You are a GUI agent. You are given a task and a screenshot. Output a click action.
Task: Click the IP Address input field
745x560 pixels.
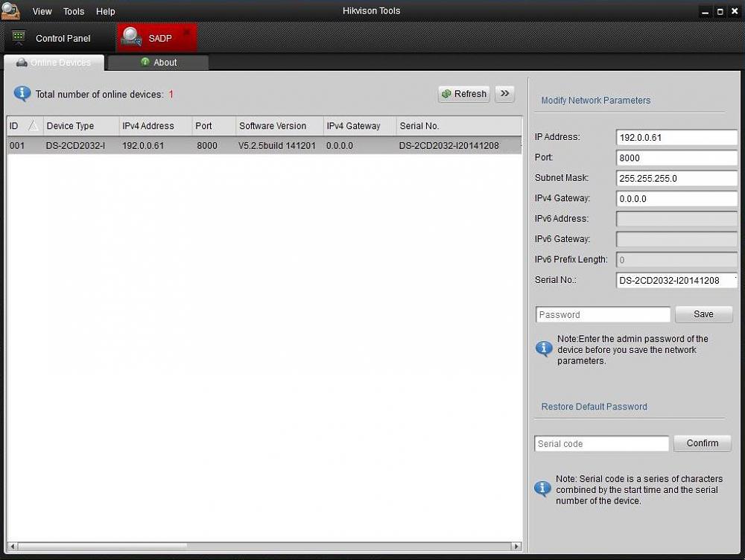click(x=676, y=138)
